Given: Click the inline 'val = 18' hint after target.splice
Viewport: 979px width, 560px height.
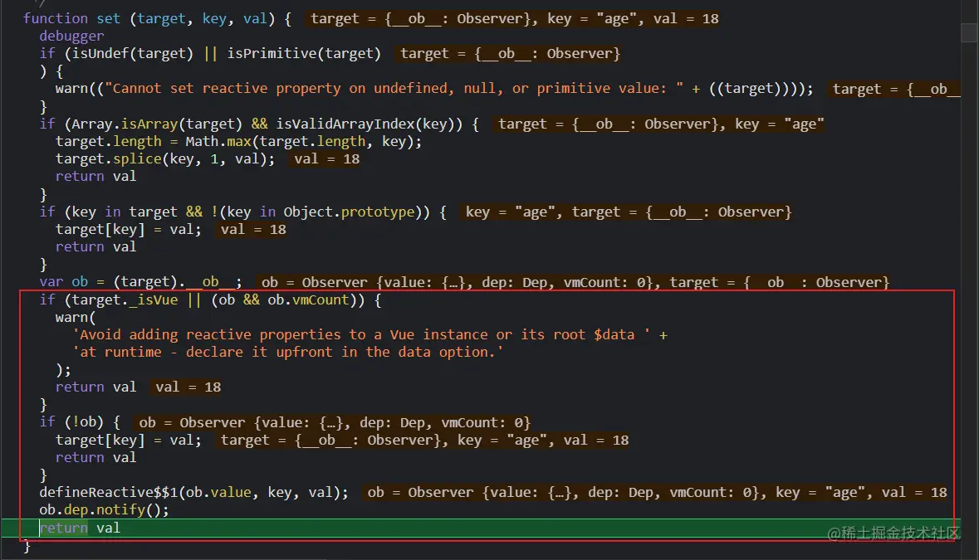Looking at the screenshot, I should coord(326,159).
